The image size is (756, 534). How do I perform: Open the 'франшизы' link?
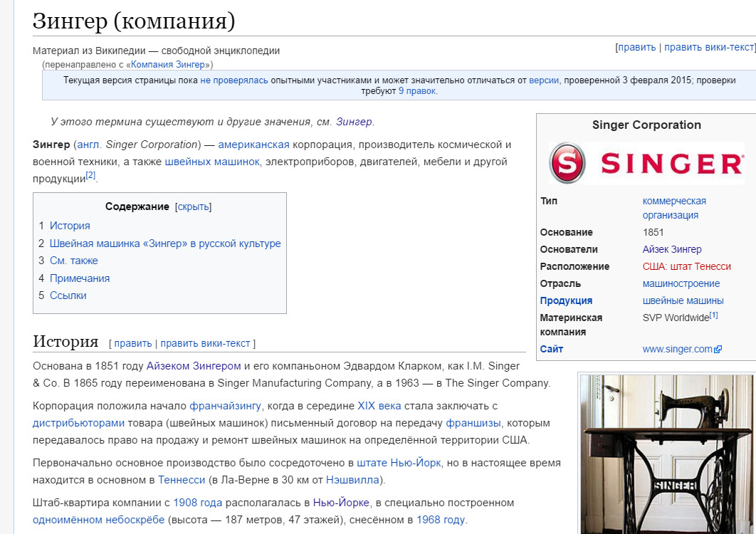[473, 423]
